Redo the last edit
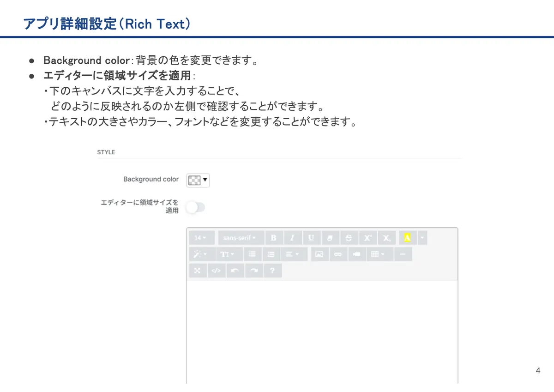The image size is (554, 392). point(254,271)
